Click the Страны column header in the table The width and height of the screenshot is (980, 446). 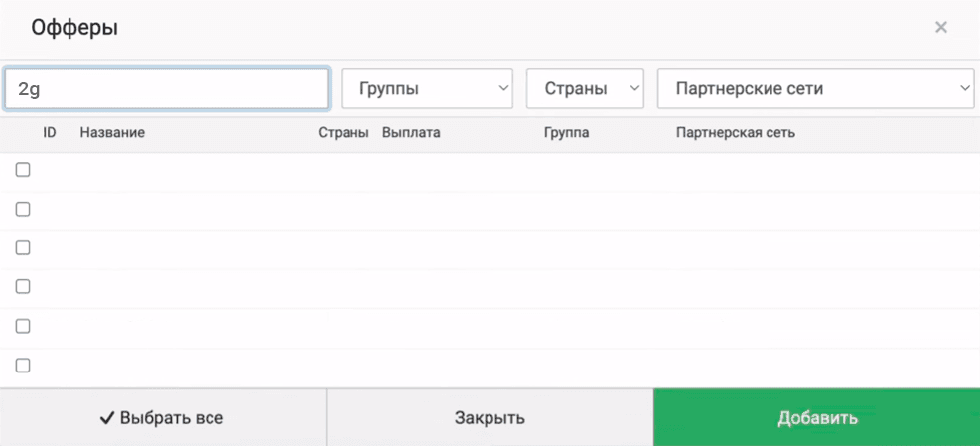click(x=344, y=133)
